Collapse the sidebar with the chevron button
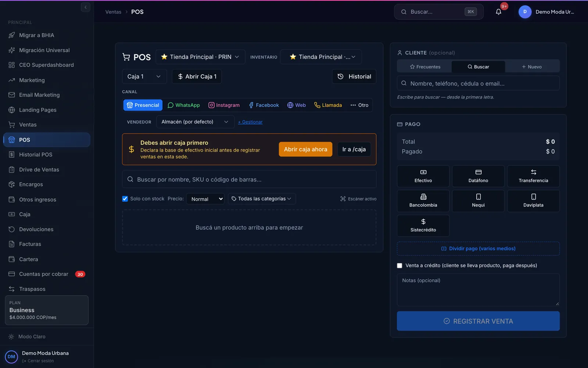This screenshot has width=588, height=368. click(85, 7)
